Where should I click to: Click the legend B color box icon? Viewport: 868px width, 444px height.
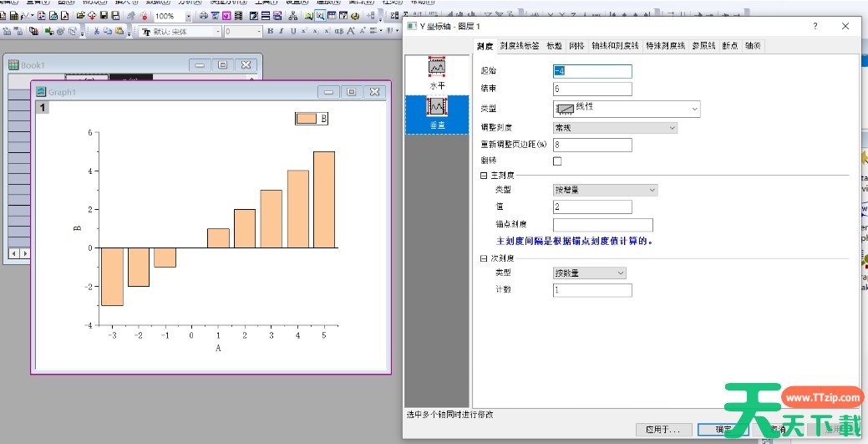tap(307, 118)
